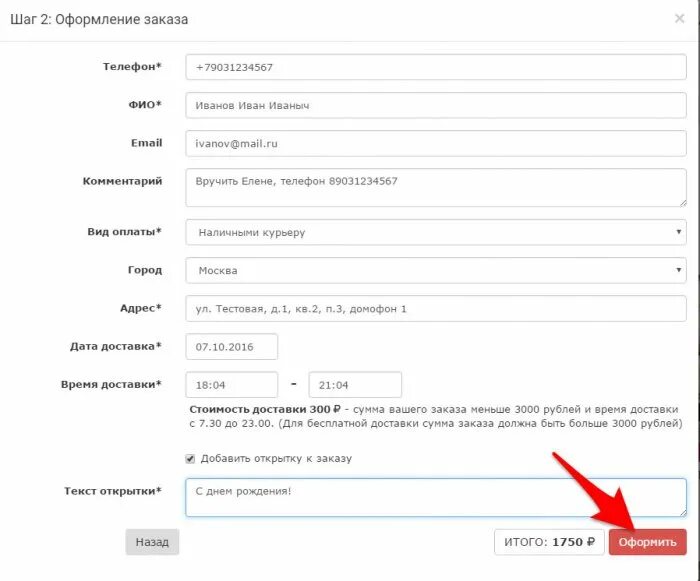Click the Текст открытки text area
Viewport: 700px width, 581px height.
[x=436, y=497]
